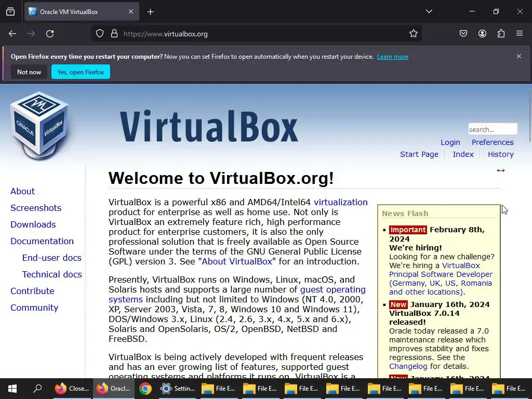Switch to Google Chrome in taskbar
The width and height of the screenshot is (532, 399).
pyautogui.click(x=145, y=389)
